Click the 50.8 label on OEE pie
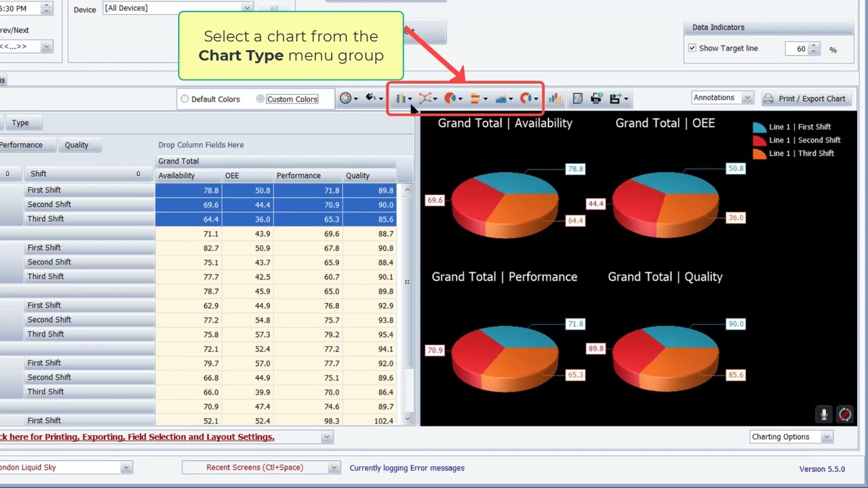 pos(736,168)
